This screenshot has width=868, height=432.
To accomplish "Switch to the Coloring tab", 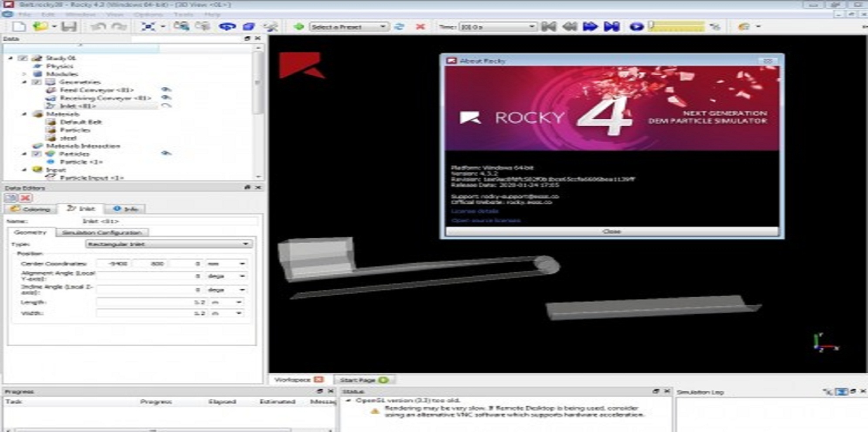I will [x=31, y=209].
